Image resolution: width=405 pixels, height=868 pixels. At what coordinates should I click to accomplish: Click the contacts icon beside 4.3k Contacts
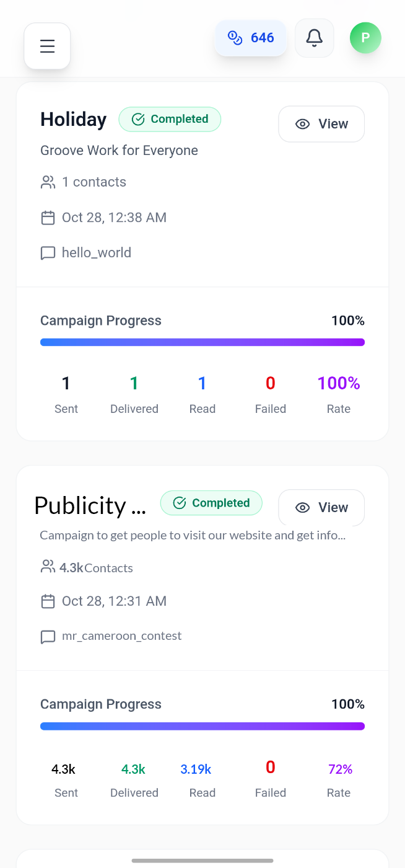pos(47,566)
